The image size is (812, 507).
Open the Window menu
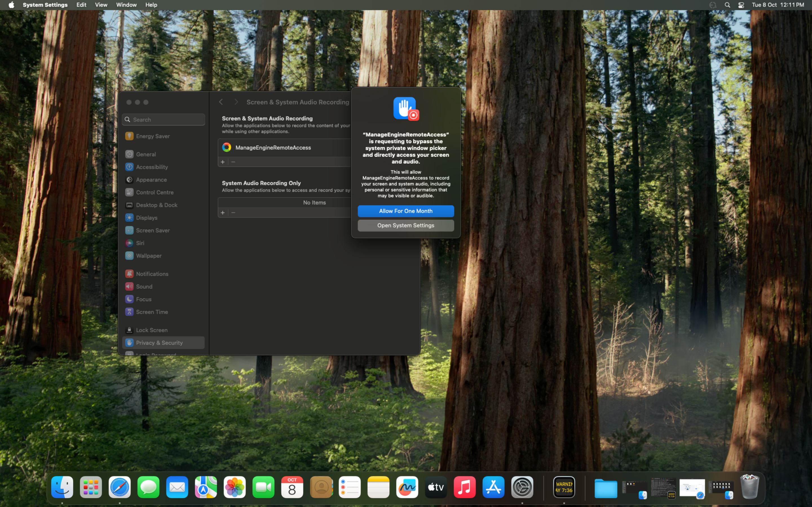(126, 5)
